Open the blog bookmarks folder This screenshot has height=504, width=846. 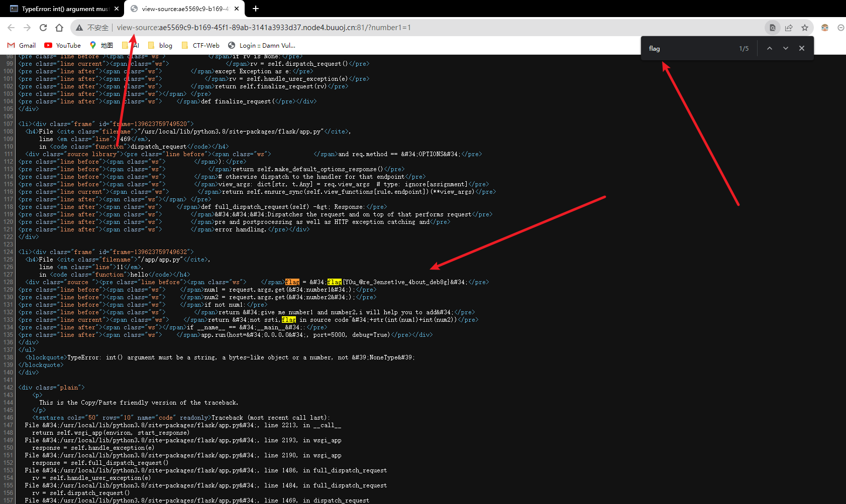click(x=160, y=45)
